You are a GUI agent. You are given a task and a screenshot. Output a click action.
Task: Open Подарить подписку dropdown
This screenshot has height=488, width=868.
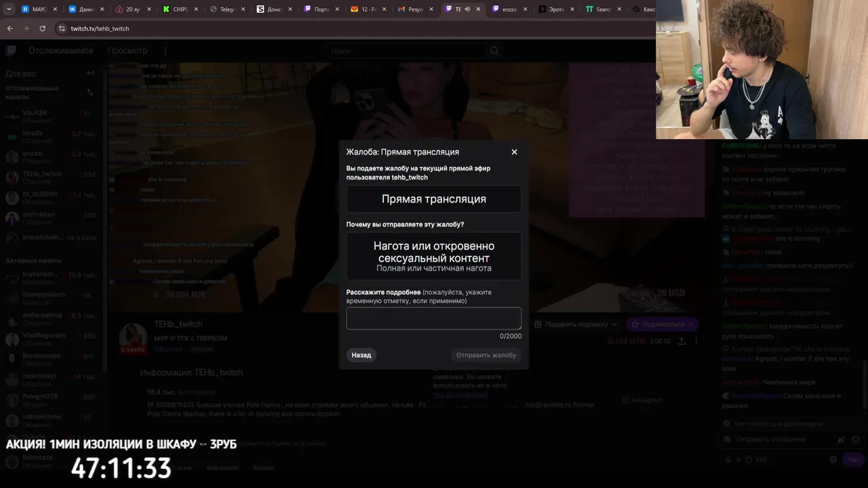576,324
